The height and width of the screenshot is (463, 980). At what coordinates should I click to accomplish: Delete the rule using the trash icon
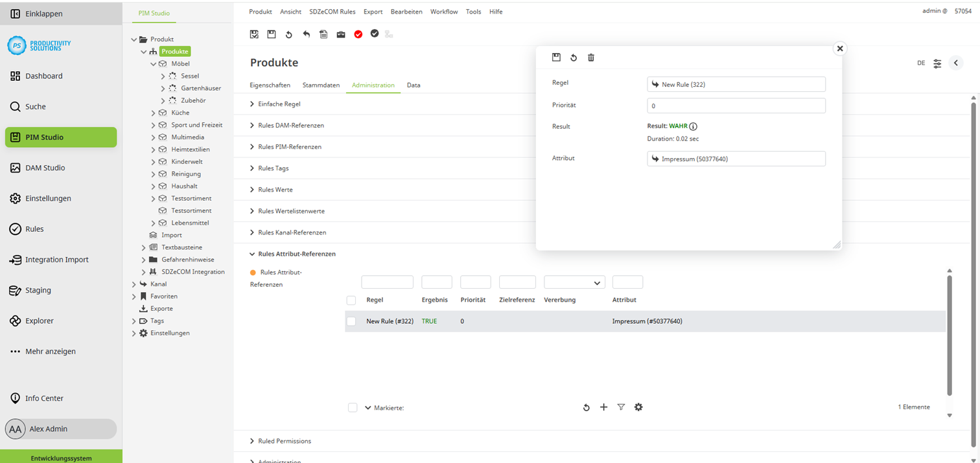(x=590, y=57)
